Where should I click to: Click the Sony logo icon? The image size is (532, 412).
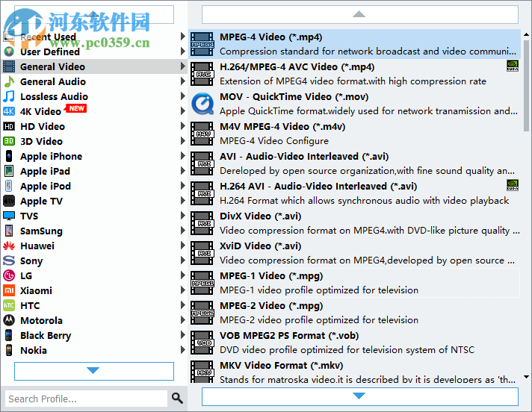pos(9,260)
